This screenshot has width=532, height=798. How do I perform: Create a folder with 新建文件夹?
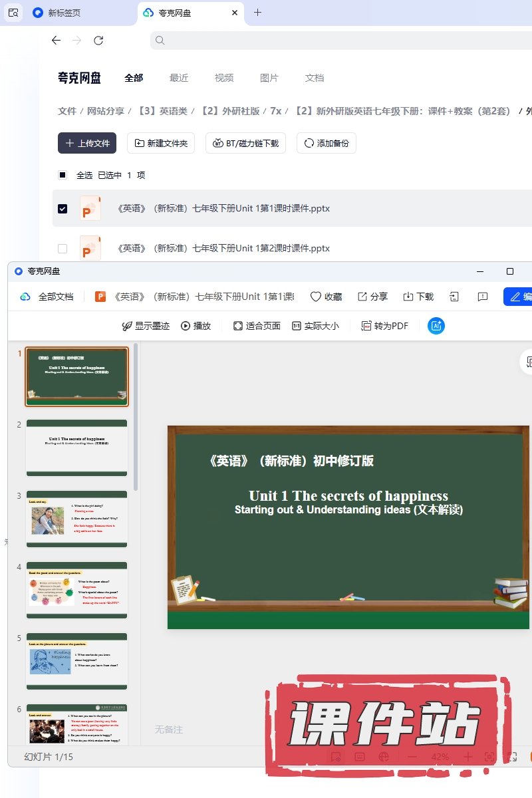pyautogui.click(x=161, y=143)
